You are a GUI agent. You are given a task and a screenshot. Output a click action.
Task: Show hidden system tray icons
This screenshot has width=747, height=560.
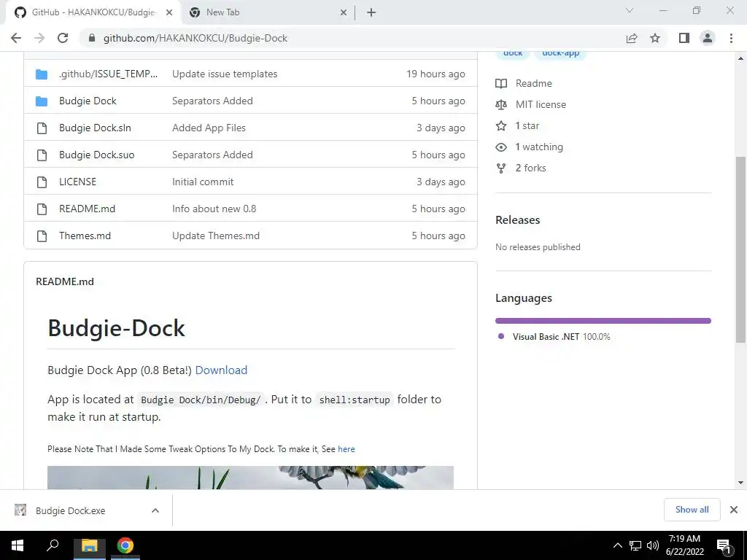pyautogui.click(x=617, y=545)
